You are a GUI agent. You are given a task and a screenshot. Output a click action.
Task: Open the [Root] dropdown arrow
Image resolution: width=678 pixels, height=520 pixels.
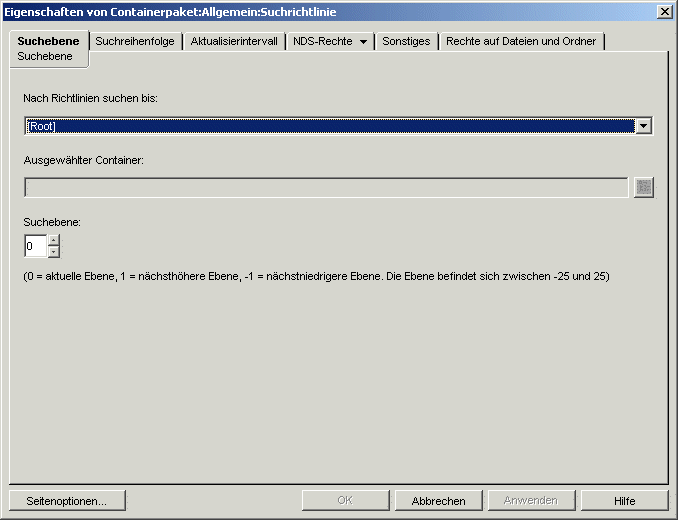[643, 126]
